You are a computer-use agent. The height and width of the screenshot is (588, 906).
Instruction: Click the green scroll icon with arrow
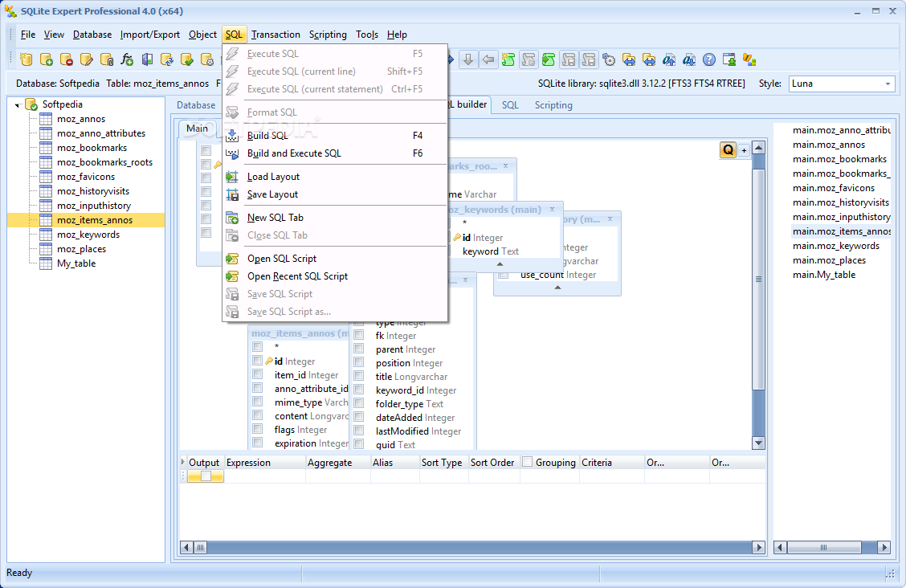click(549, 59)
